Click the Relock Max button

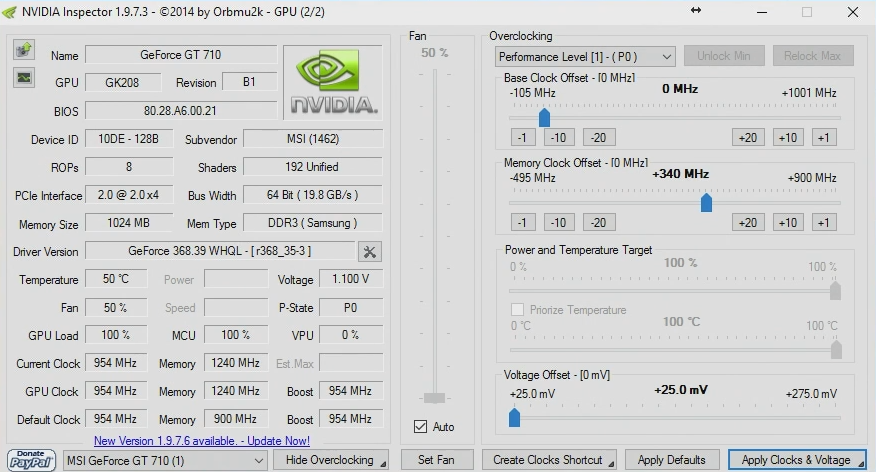click(813, 56)
